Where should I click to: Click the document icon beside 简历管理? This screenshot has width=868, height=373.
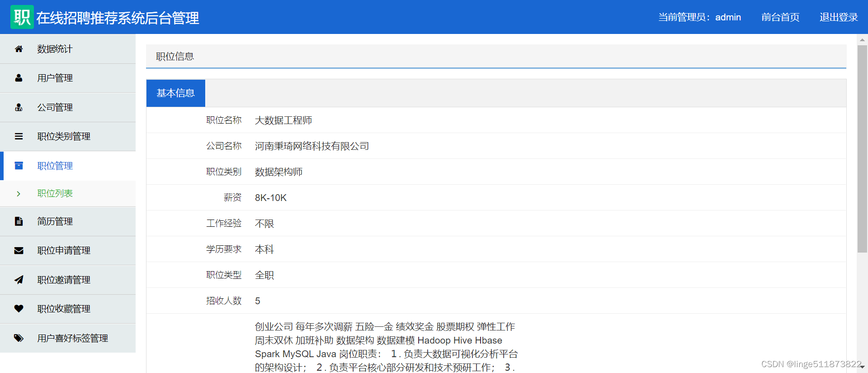(19, 221)
